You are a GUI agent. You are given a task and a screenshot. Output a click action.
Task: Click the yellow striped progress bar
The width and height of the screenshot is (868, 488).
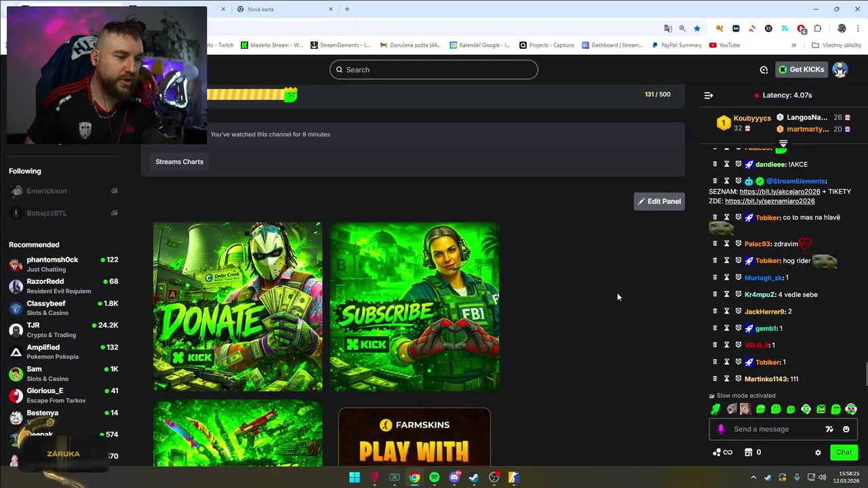(x=252, y=95)
